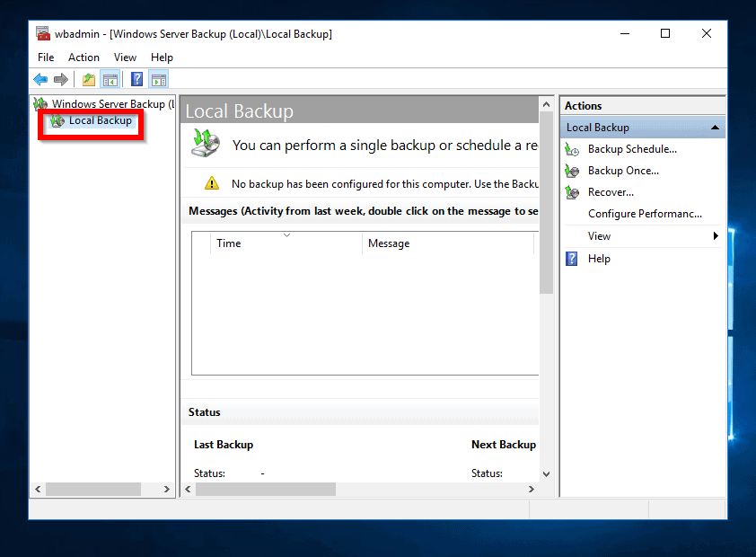Viewport: 756px width, 557px height.
Task: Click the Back arrow toolbar icon
Action: (x=40, y=80)
